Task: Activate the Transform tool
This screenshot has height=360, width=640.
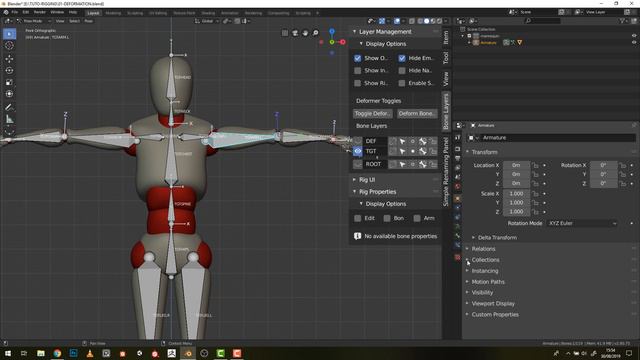Action: pos(9,94)
